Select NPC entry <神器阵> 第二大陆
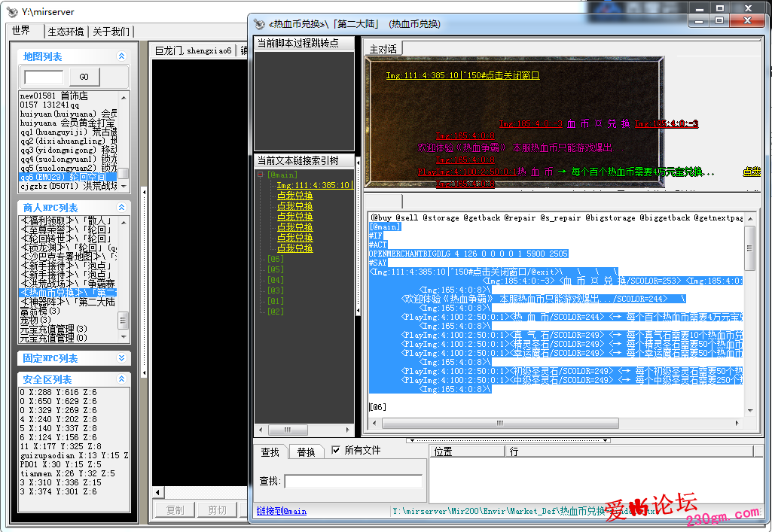 (68, 302)
